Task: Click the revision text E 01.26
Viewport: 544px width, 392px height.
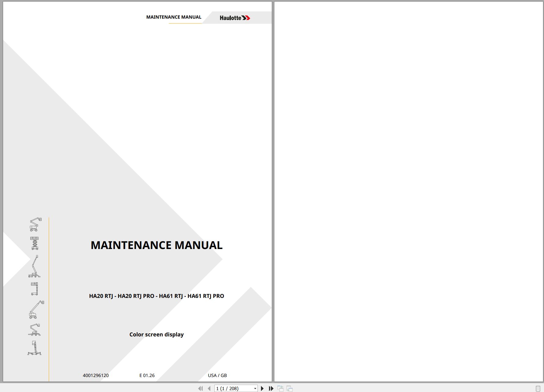Action: (x=147, y=376)
